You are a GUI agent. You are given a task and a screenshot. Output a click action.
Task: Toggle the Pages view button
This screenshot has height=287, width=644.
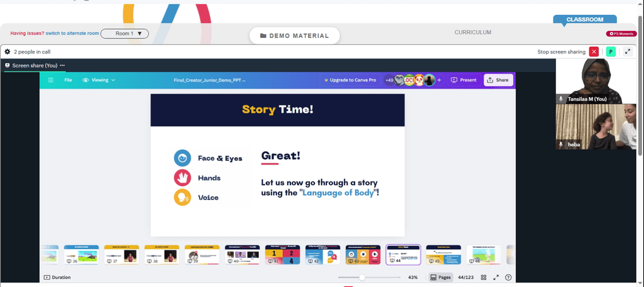[440, 277]
